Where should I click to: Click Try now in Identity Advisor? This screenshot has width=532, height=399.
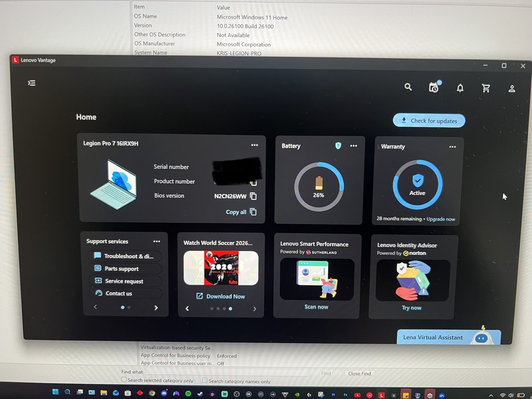coord(412,308)
